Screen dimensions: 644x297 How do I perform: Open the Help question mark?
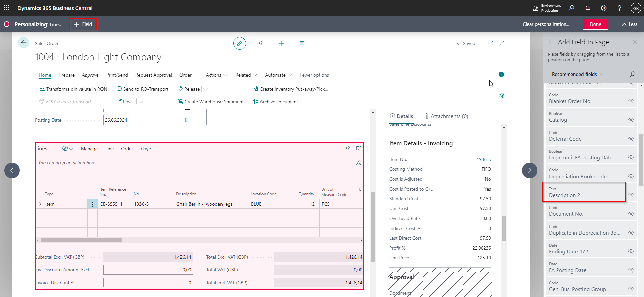[619, 8]
